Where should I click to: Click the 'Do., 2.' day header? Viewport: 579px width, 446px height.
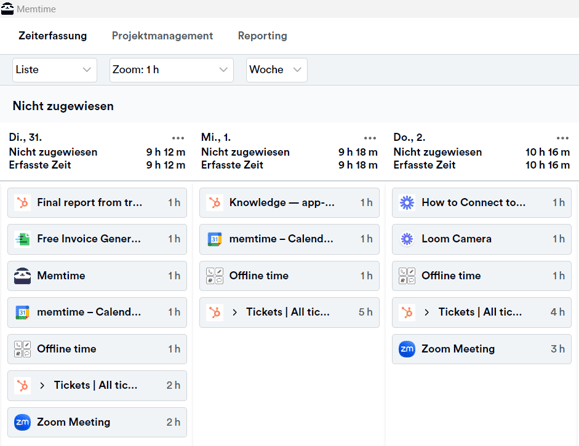410,137
